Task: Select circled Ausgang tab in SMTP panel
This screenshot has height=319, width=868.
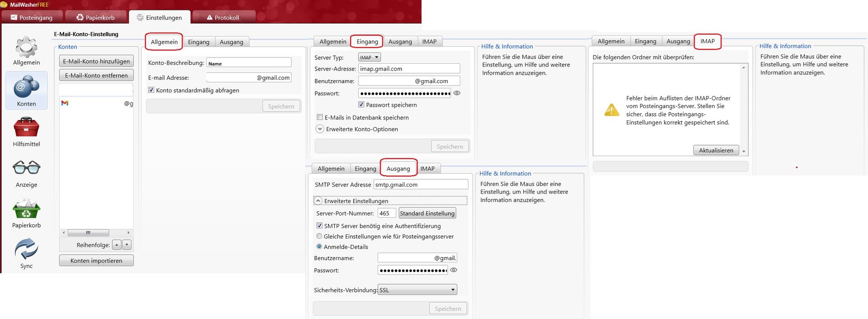Action: tap(398, 168)
